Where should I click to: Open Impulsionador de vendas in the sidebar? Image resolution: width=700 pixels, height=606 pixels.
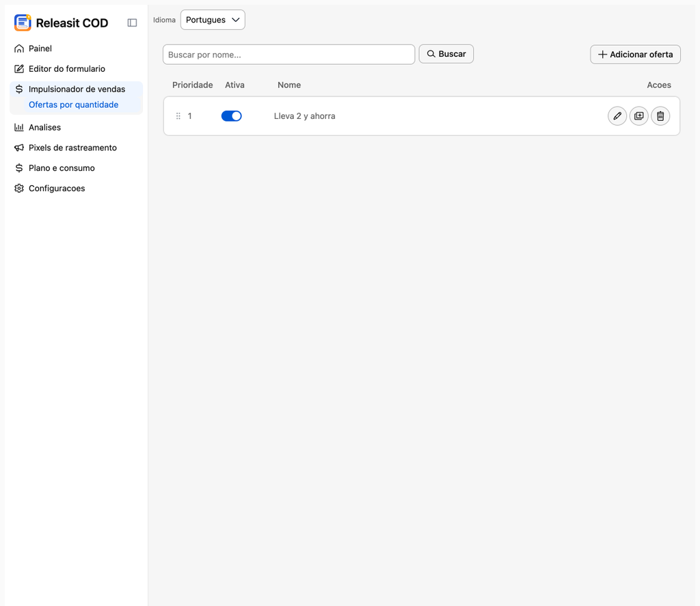coord(76,89)
